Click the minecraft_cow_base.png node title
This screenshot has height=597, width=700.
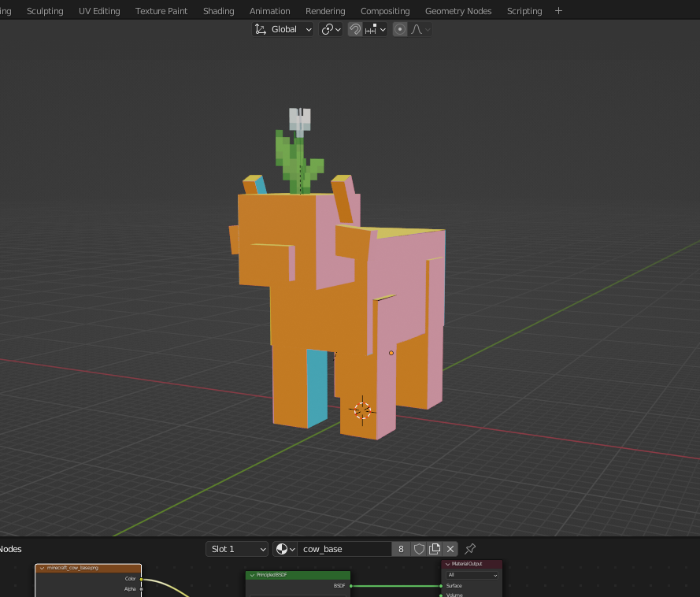(72, 568)
